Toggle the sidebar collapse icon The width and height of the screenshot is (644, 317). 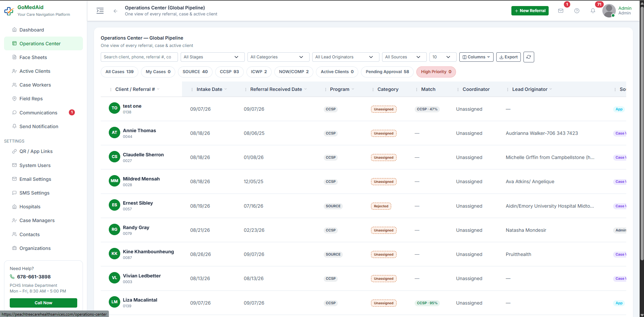point(100,11)
